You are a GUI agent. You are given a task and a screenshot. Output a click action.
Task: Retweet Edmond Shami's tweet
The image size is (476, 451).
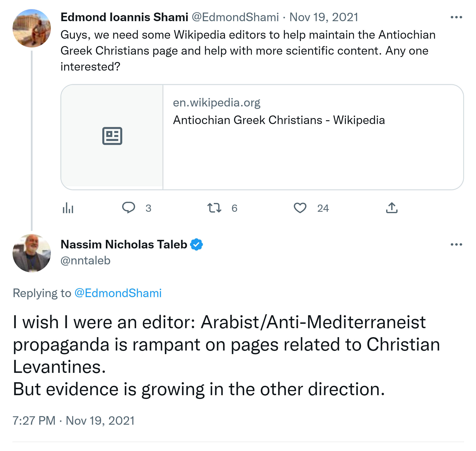click(x=214, y=208)
